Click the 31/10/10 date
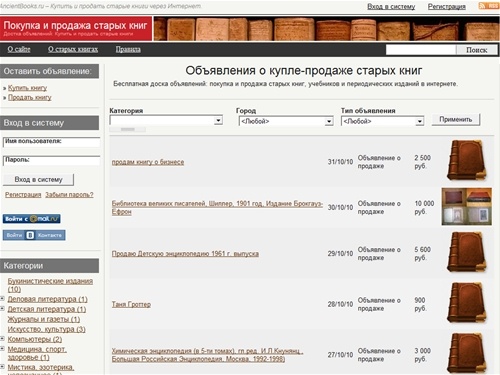Viewport: 500px width, 375px height. click(x=340, y=162)
